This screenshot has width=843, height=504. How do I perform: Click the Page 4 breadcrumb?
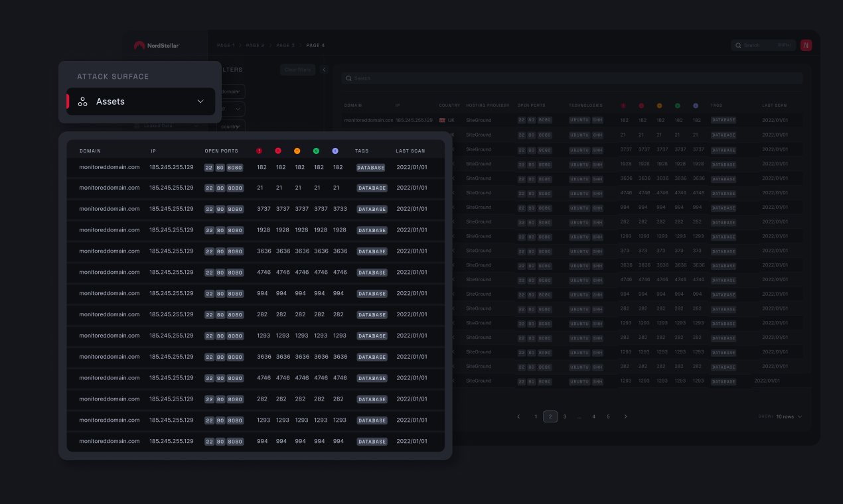[316, 45]
